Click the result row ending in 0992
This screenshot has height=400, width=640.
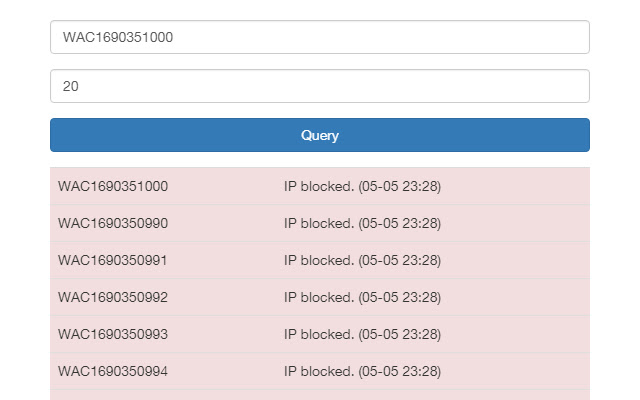pyautogui.click(x=320, y=297)
